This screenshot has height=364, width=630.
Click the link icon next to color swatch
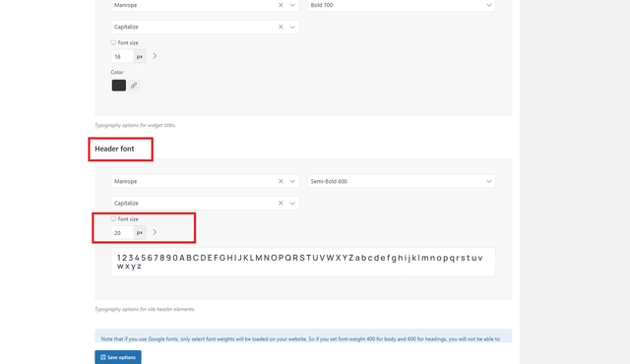coord(134,85)
